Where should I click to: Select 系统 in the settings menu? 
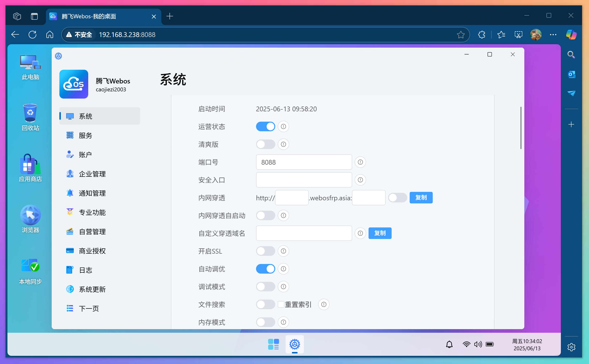(x=85, y=116)
